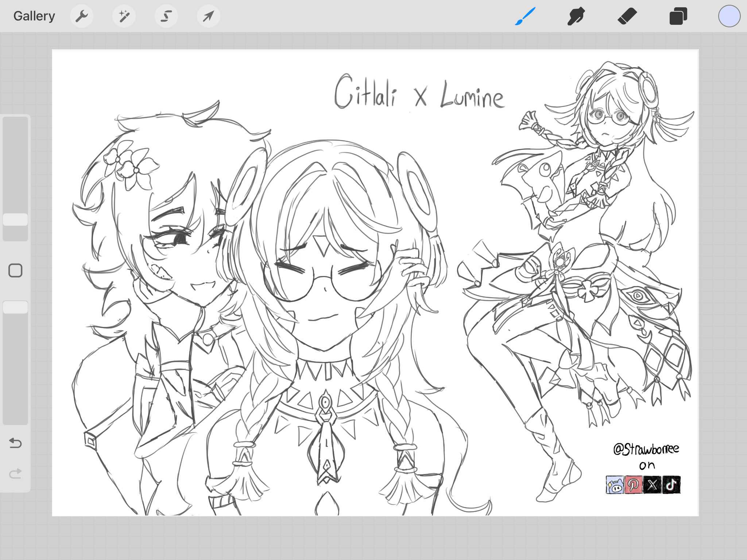The height and width of the screenshot is (560, 747).
Task: Undo the last stroke
Action: pyautogui.click(x=15, y=443)
